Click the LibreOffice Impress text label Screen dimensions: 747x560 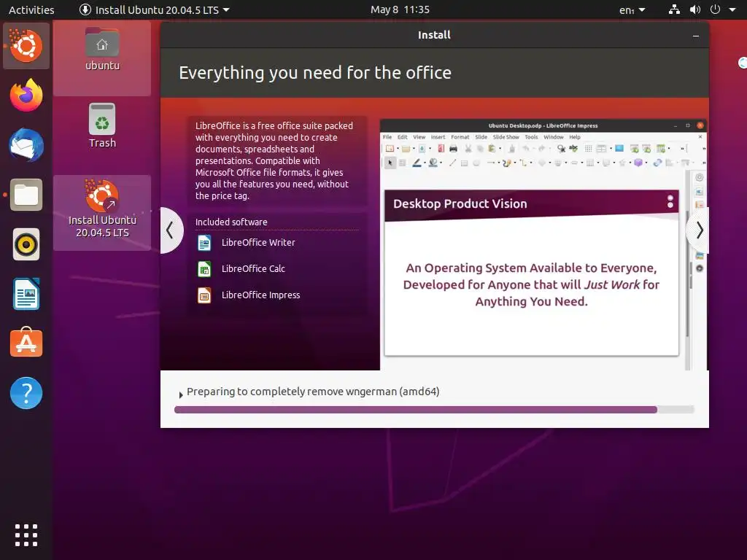[260, 295]
